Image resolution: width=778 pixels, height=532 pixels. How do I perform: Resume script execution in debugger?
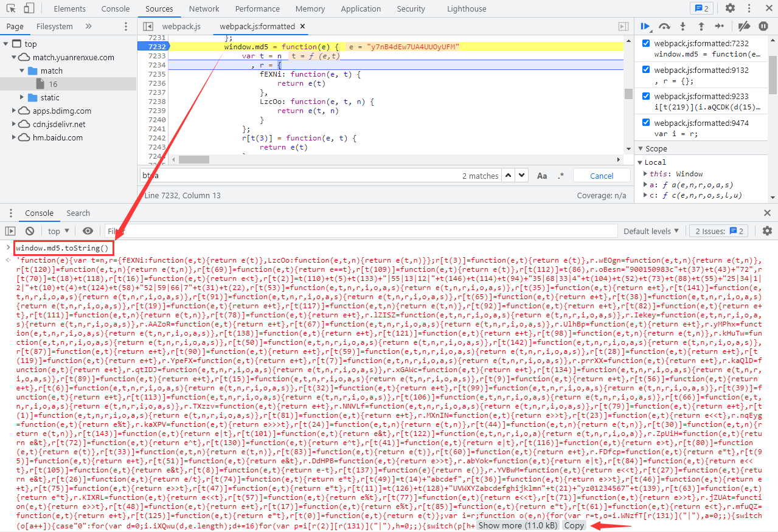[x=646, y=26]
